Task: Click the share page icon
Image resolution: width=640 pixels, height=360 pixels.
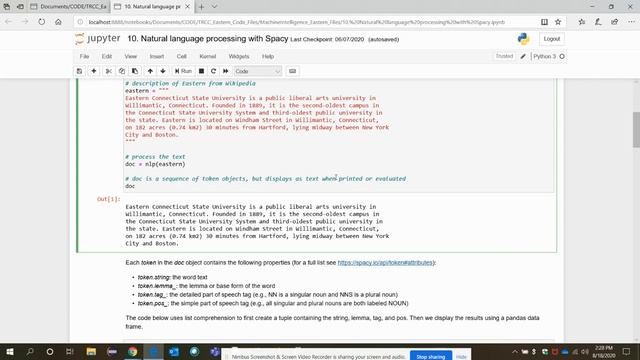Action: (614, 22)
